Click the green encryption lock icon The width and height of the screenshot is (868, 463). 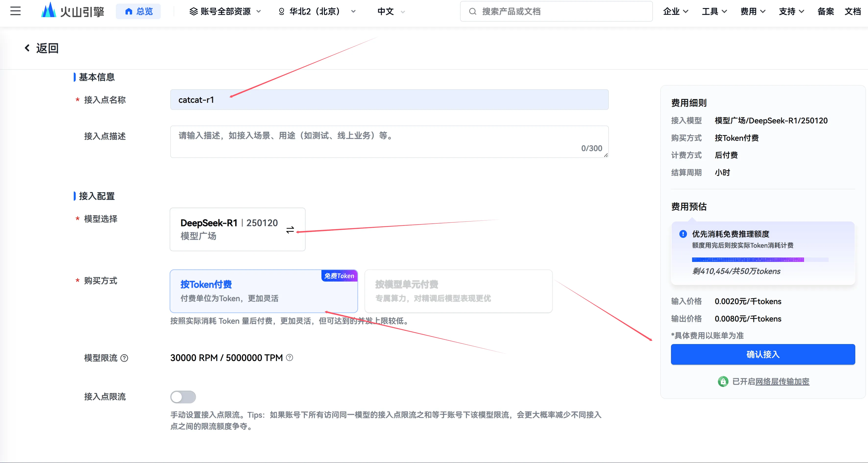tap(723, 381)
